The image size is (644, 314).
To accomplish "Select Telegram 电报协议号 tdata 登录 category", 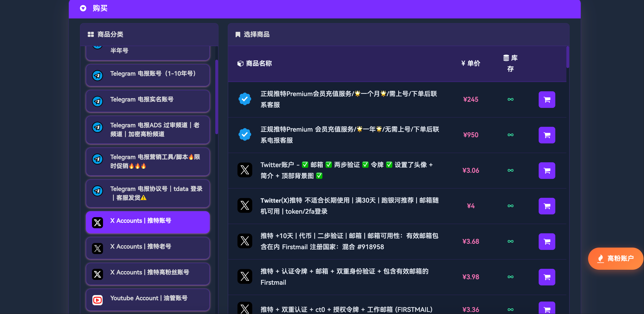I will [x=148, y=193].
